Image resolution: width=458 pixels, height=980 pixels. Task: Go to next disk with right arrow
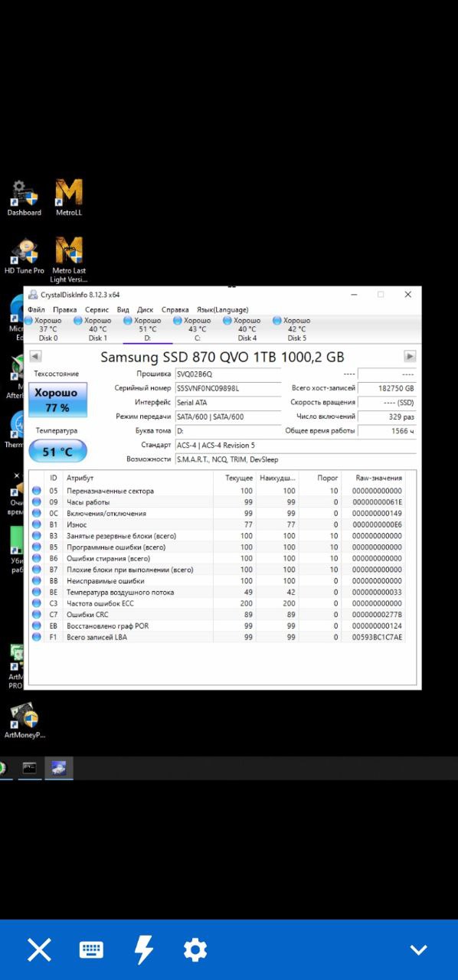pyautogui.click(x=411, y=357)
